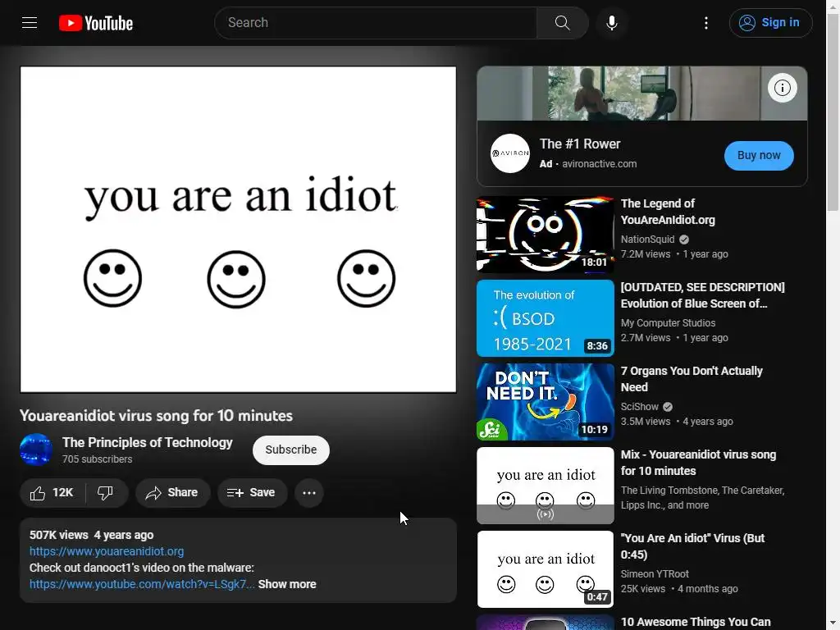This screenshot has height=630, width=840.
Task: Open the youareanidiot.org description link
Action: coord(107,551)
